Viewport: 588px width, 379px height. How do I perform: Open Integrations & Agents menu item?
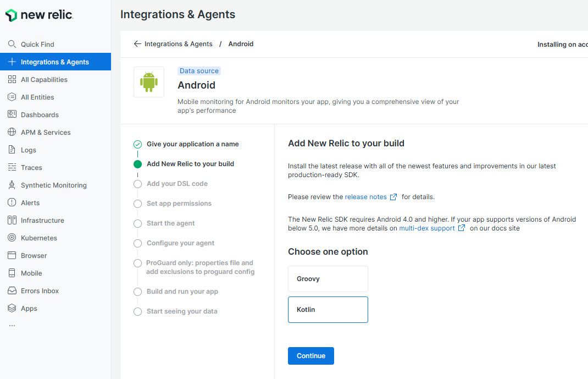click(x=56, y=62)
